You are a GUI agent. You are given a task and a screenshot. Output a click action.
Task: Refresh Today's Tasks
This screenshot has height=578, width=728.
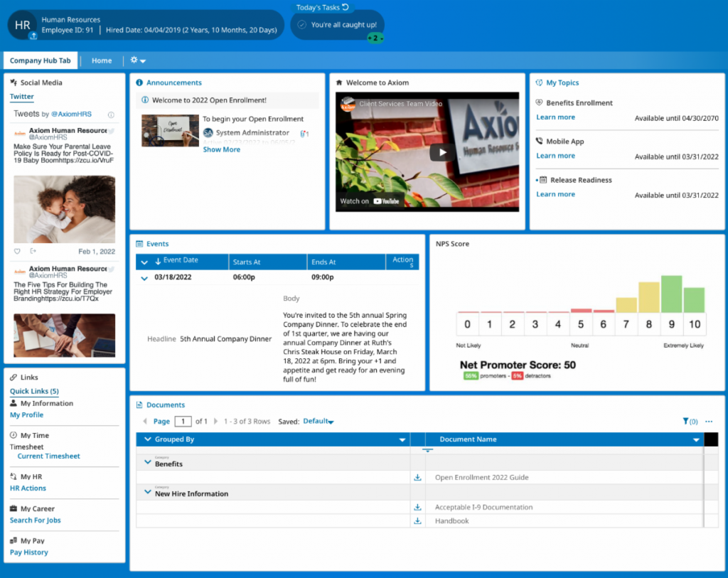347,6
